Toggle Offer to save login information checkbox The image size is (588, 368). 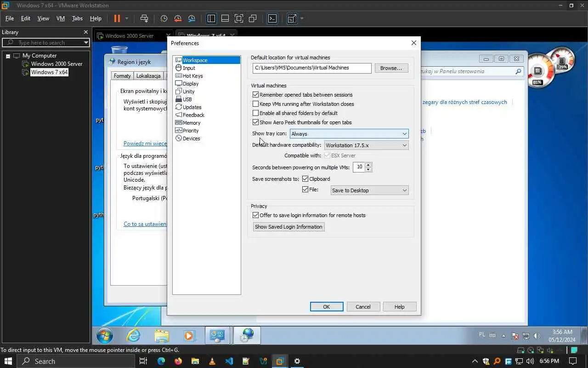tap(256, 215)
